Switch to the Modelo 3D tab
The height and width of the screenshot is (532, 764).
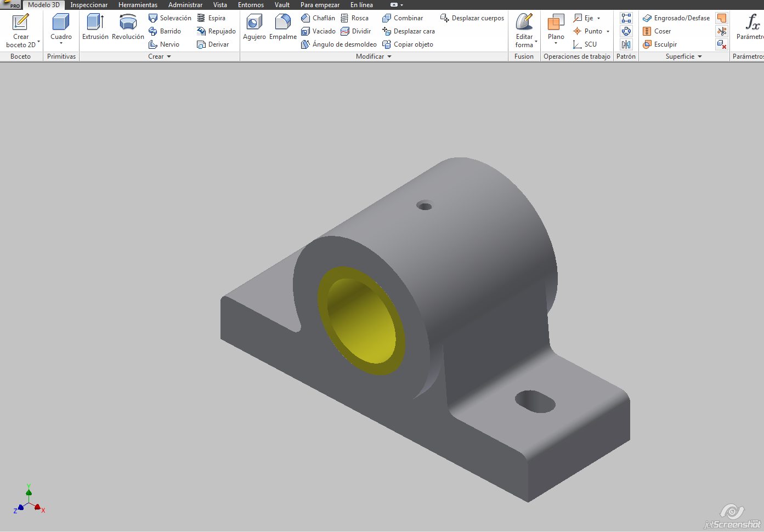point(44,5)
